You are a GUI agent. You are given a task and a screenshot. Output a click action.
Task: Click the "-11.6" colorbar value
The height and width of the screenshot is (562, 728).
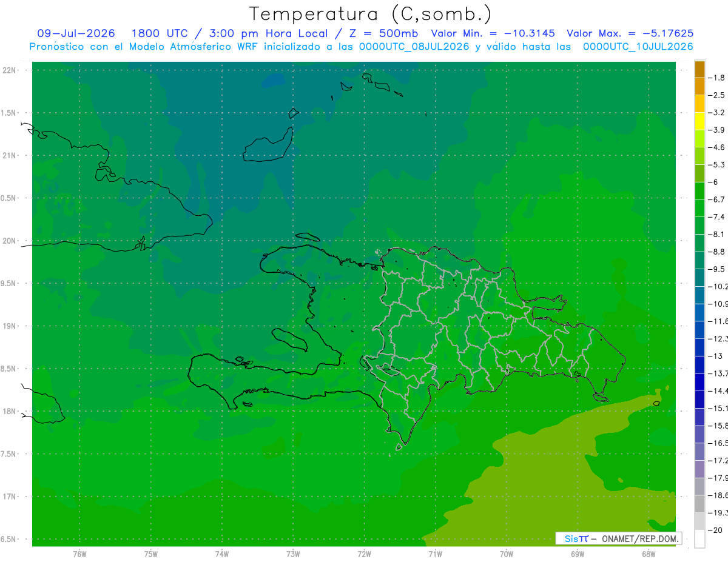click(718, 321)
